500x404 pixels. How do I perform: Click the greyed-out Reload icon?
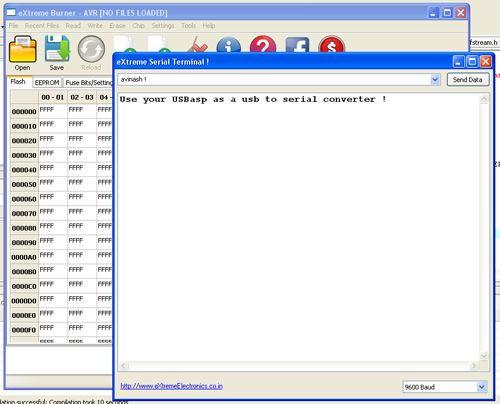(x=91, y=49)
